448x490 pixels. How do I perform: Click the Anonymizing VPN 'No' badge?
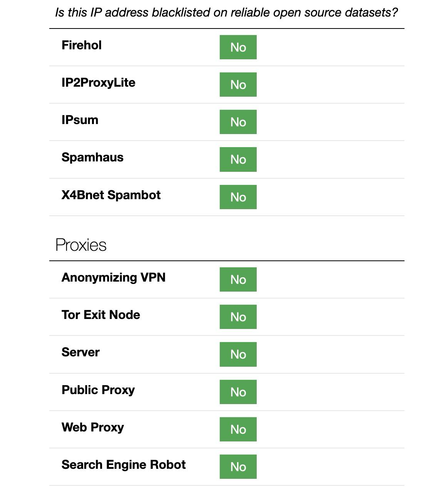[238, 280]
